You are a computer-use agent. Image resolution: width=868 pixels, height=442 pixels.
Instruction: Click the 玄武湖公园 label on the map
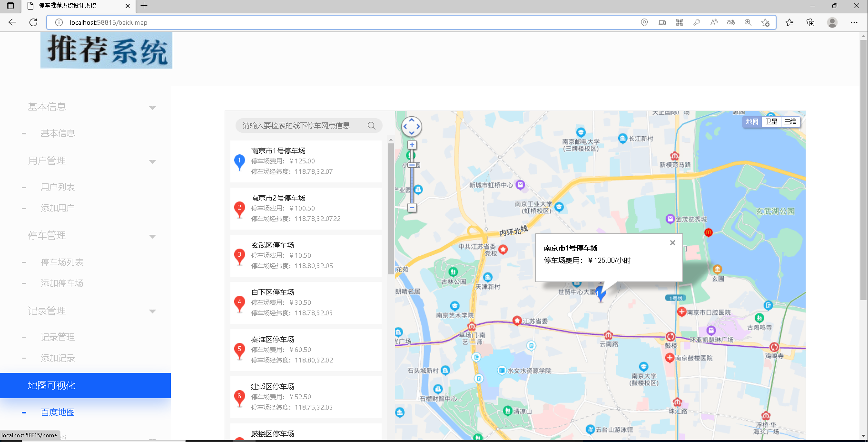(775, 211)
